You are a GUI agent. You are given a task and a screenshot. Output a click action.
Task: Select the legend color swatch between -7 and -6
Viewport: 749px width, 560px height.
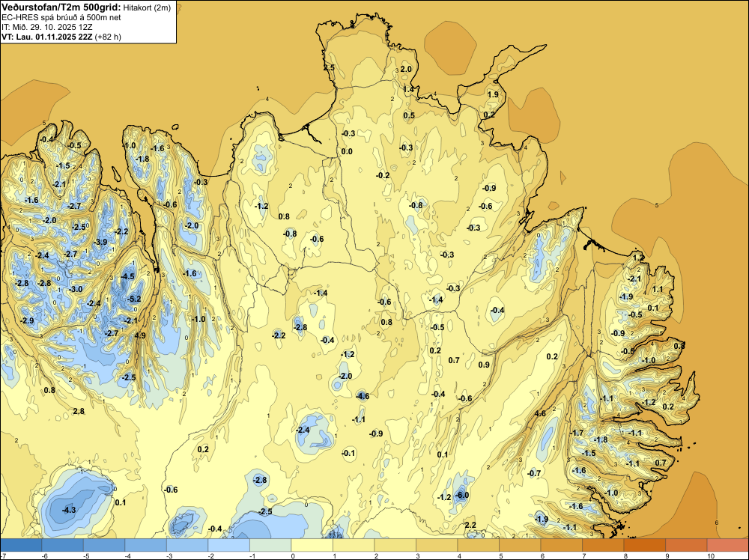pos(20,545)
